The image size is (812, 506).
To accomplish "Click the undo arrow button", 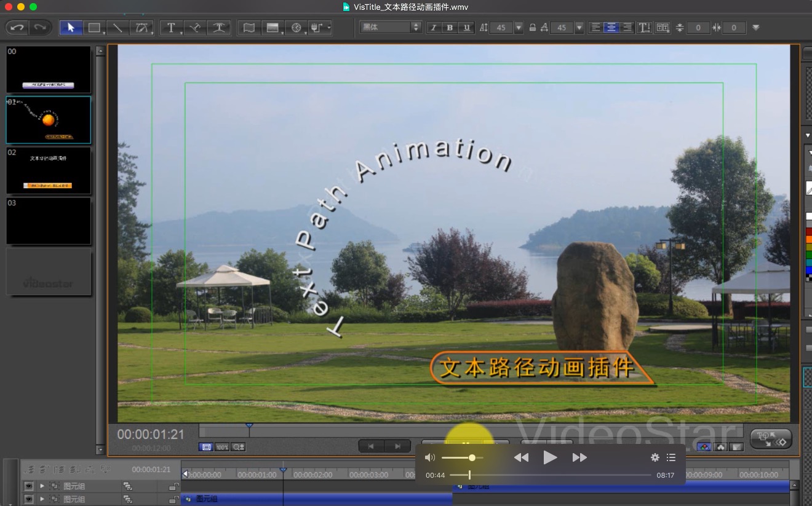I will (x=17, y=28).
